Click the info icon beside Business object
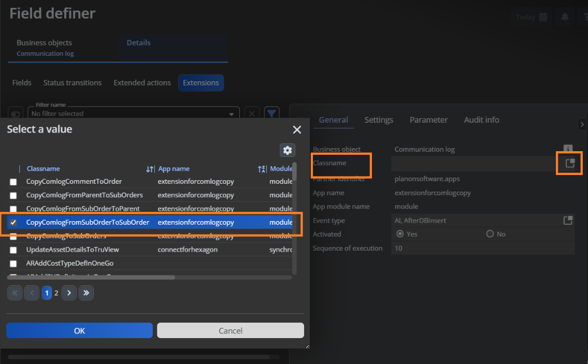 coord(568,149)
